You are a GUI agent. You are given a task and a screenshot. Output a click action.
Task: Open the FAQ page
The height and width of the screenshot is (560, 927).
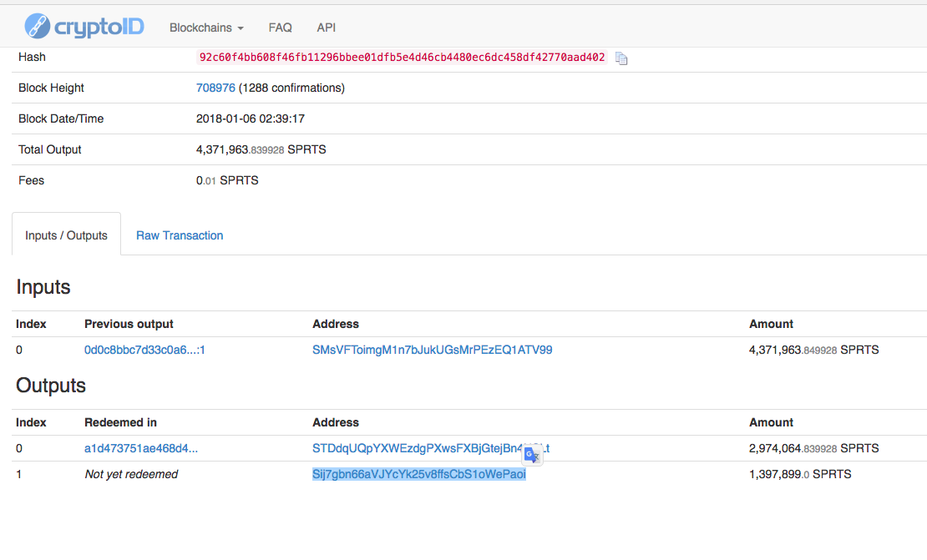[281, 28]
